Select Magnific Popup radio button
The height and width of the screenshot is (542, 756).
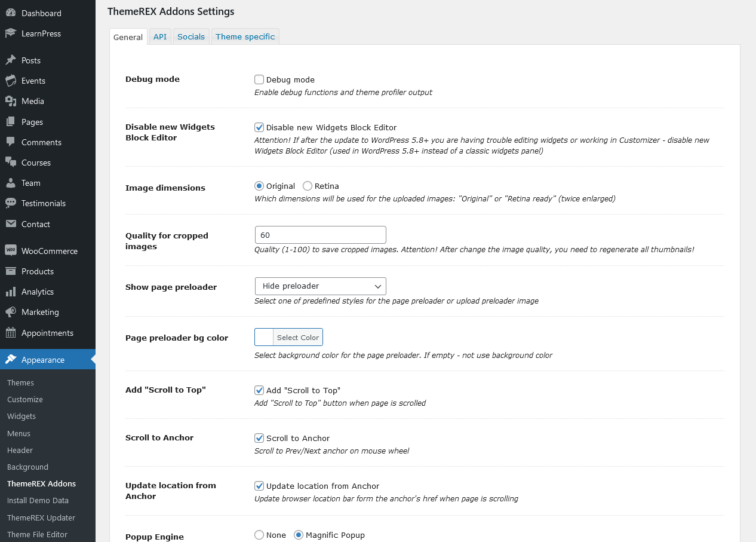(x=299, y=535)
